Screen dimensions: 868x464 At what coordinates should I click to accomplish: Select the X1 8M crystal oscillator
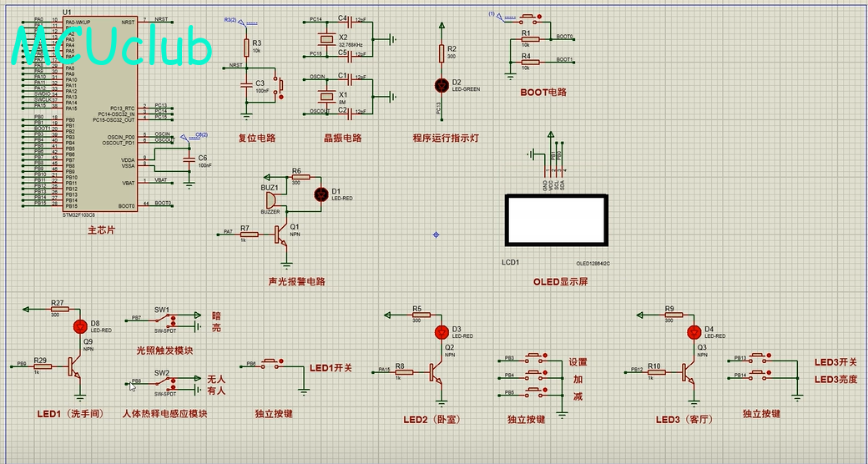pyautogui.click(x=328, y=96)
